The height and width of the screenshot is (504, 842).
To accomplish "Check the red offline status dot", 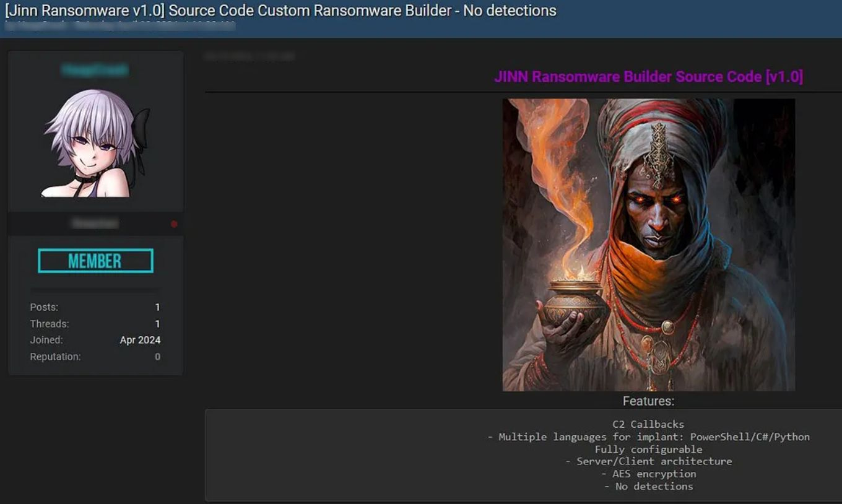I will click(x=174, y=224).
